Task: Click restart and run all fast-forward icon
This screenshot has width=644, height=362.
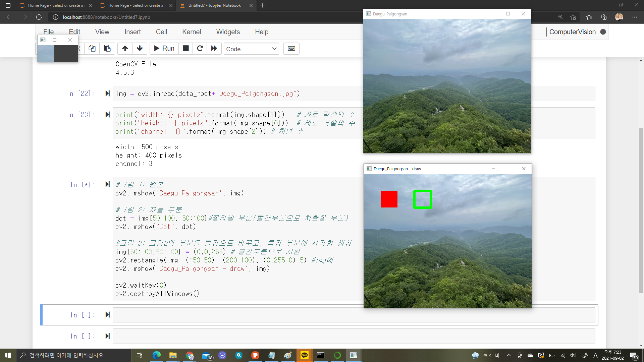Action: [214, 49]
